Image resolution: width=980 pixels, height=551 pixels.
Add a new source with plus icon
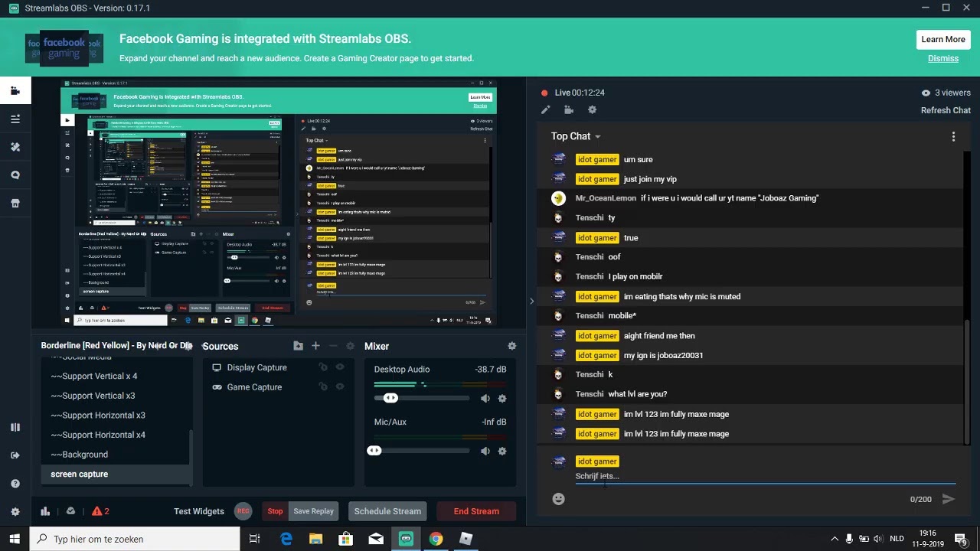pos(315,346)
